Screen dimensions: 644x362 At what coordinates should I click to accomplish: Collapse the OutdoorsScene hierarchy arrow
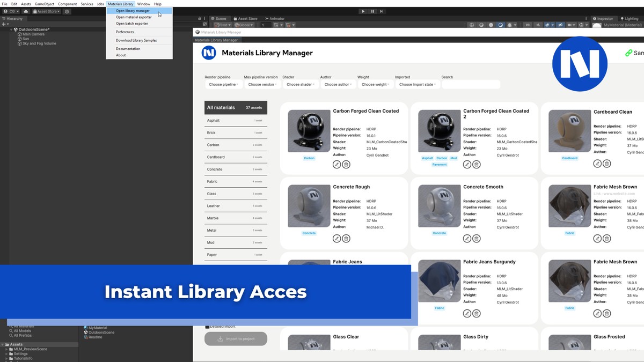coord(12,29)
